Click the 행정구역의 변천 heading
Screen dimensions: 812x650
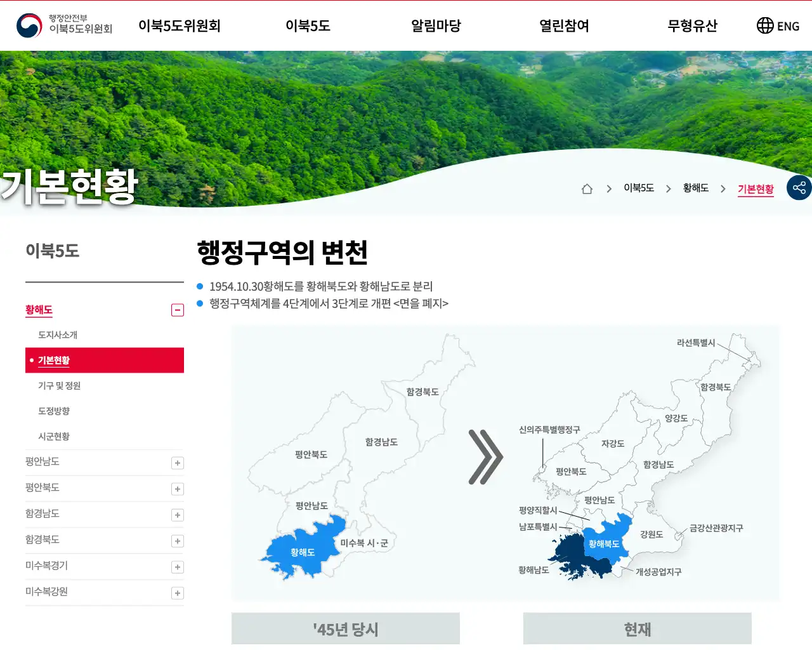coord(282,252)
